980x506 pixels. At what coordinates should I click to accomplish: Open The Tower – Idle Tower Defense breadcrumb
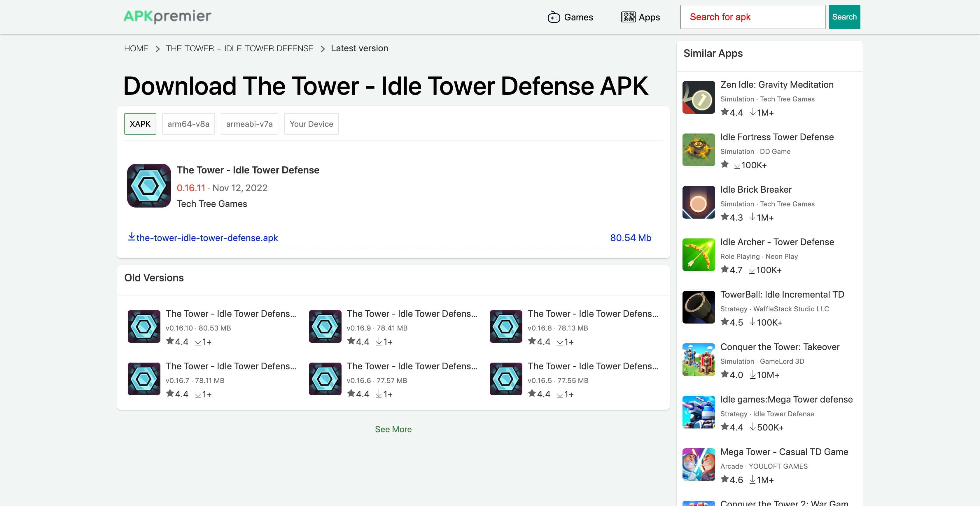239,48
